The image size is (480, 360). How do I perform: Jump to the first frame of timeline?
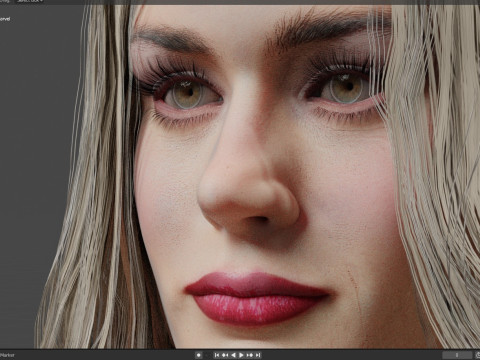[217, 355]
